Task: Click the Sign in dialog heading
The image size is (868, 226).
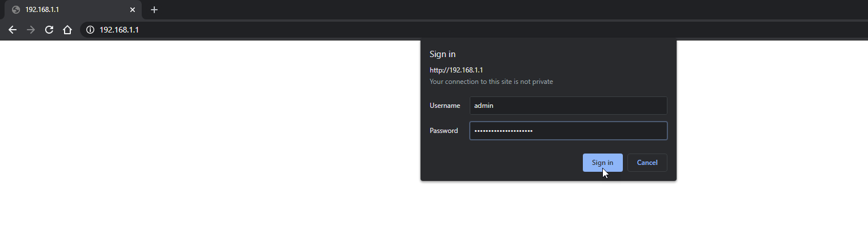Action: (442, 54)
